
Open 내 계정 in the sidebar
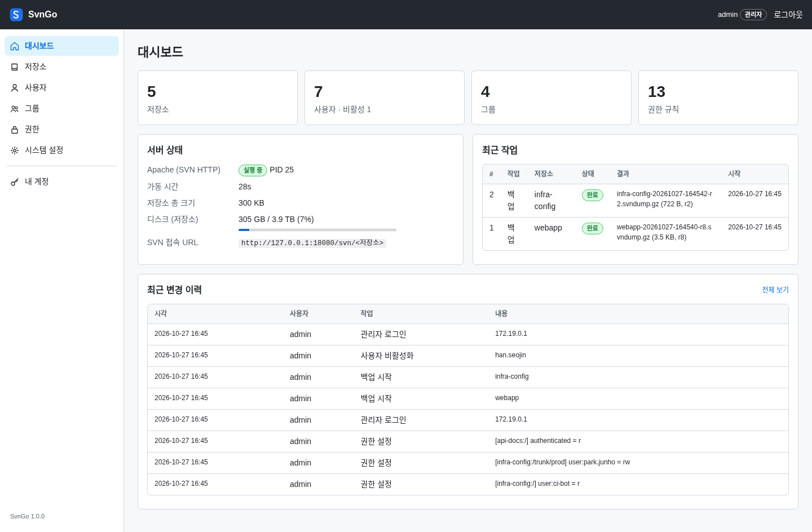pos(61,182)
